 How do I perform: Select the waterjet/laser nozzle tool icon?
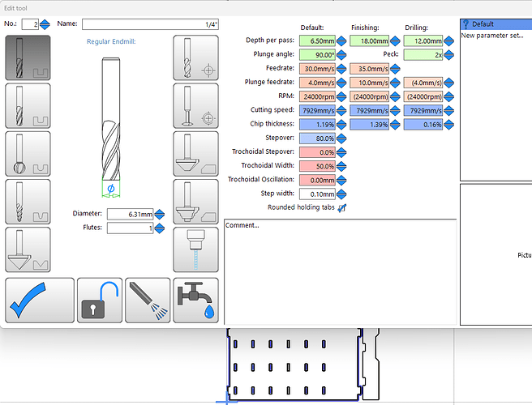[195, 249]
